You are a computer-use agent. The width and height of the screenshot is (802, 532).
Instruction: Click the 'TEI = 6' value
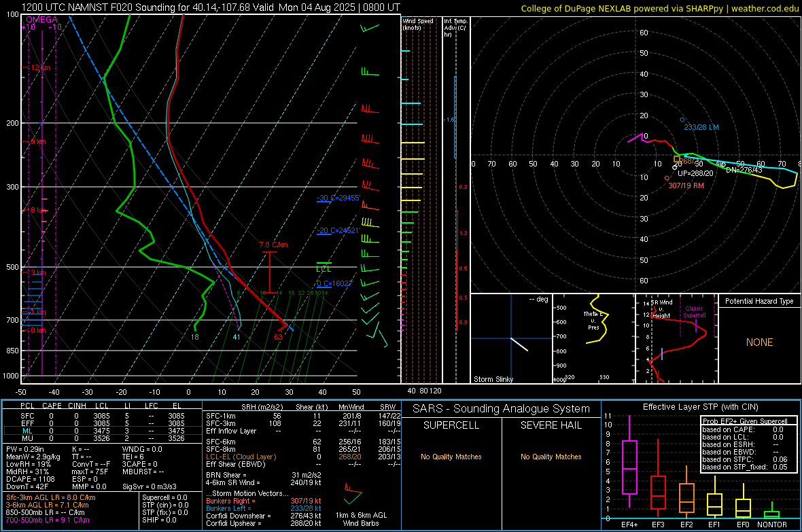click(x=133, y=457)
